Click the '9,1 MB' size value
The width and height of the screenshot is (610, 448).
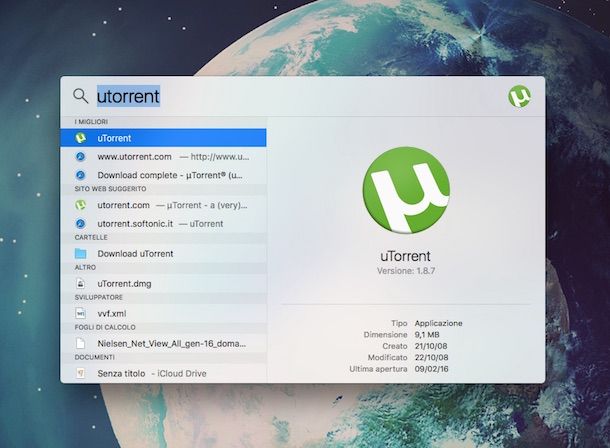427,334
